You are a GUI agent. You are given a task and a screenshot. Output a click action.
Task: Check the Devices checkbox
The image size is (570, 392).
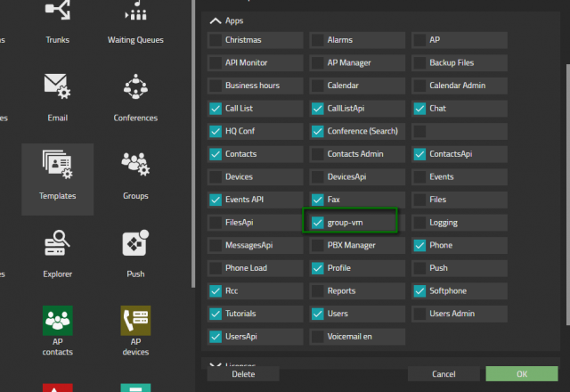click(x=216, y=177)
